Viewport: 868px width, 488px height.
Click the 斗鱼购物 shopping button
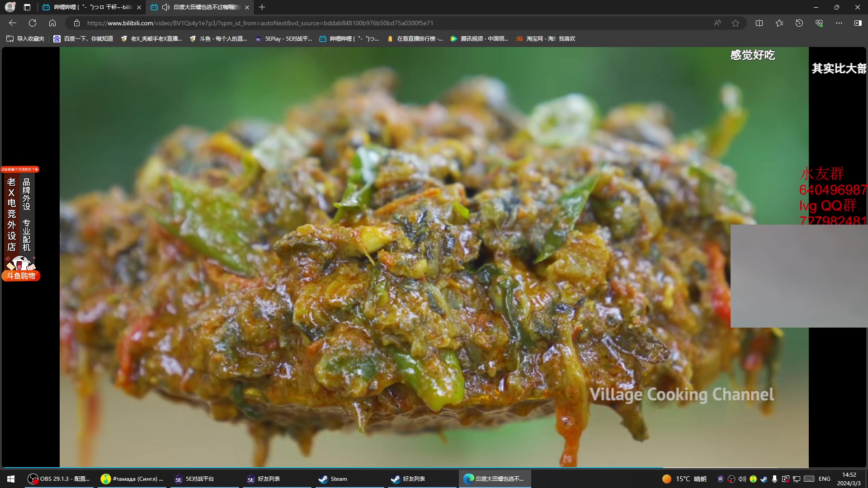coord(21,276)
